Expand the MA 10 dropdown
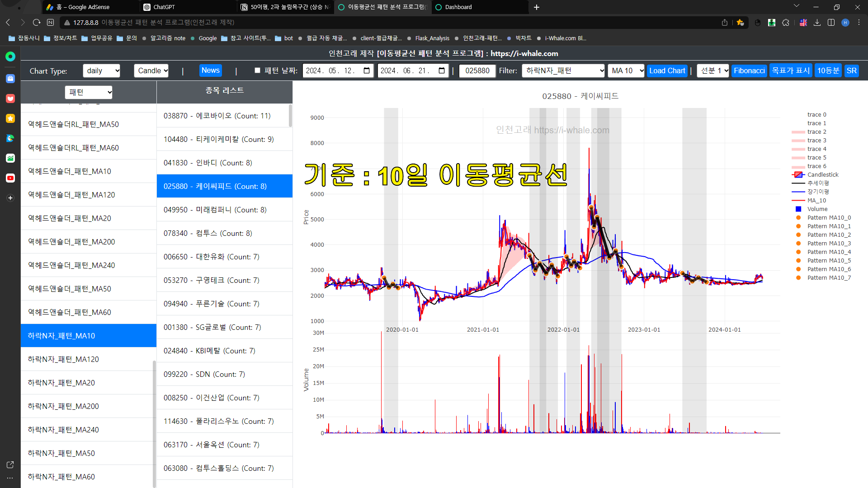Screen dimensions: 868x488 pos(626,71)
